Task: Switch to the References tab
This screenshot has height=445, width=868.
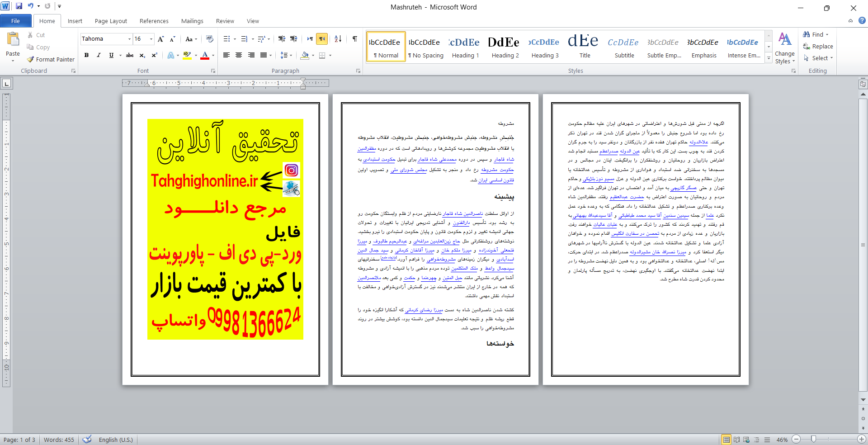Action: coord(154,21)
